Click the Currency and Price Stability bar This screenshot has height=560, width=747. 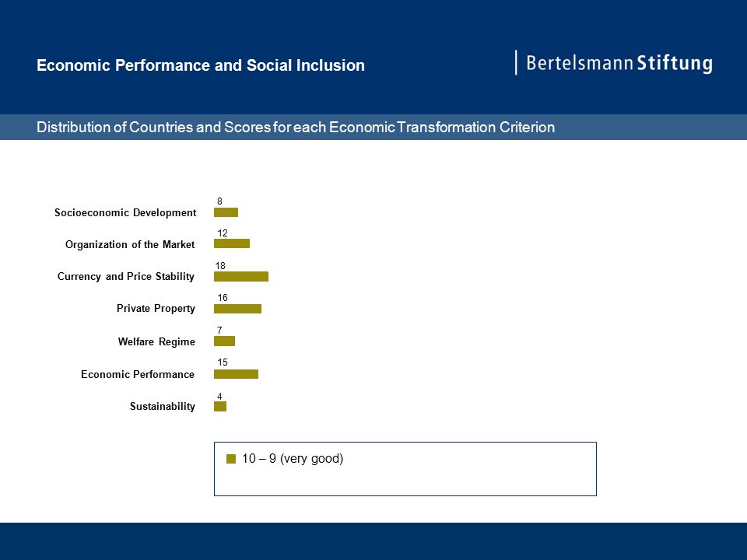click(x=241, y=277)
